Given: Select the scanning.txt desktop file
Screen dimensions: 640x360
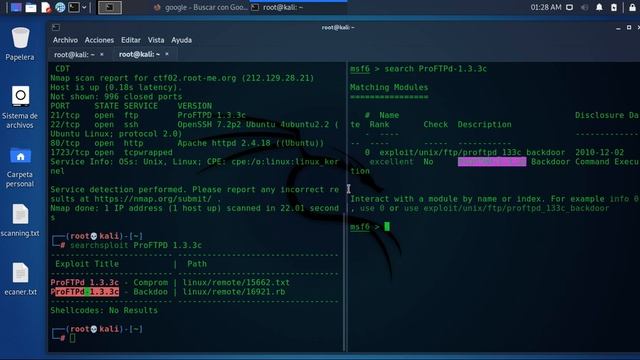Looking at the screenshot, I should click(20, 220).
